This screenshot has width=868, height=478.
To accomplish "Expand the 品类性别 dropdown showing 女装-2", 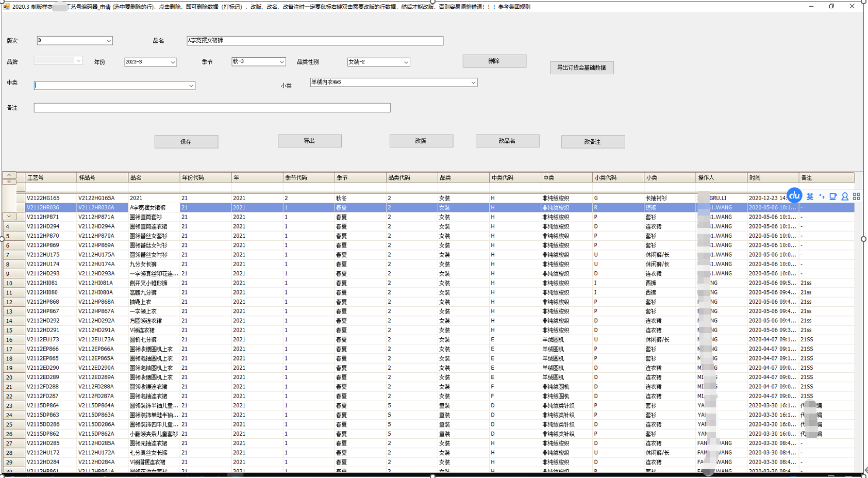I will click(406, 62).
